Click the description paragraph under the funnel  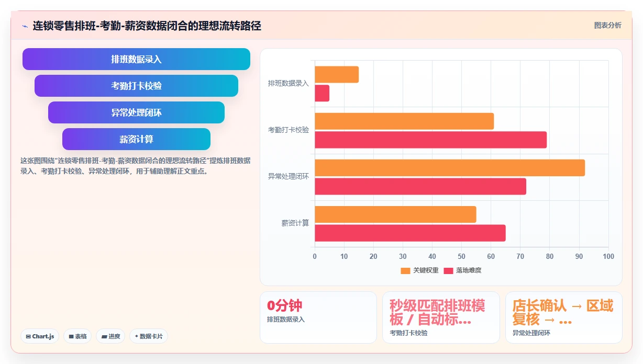click(x=135, y=166)
